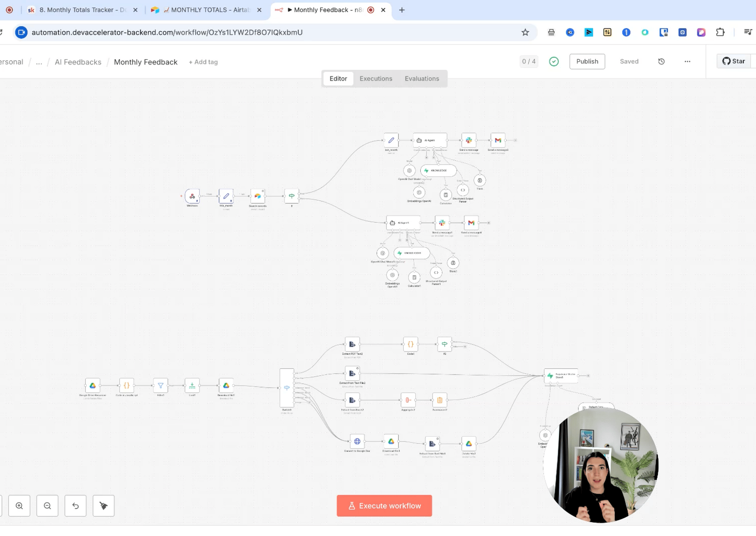Open the Webhook trigger node
Viewport: 756px width, 536px height.
tap(192, 196)
